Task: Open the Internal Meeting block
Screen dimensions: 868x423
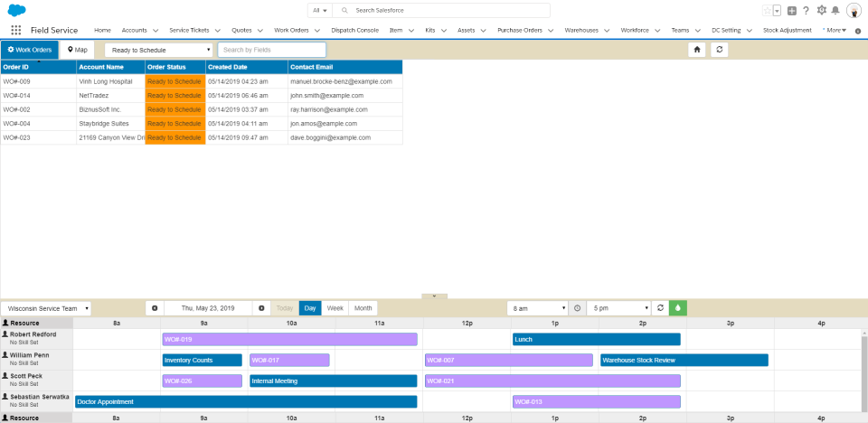Action: coord(334,381)
